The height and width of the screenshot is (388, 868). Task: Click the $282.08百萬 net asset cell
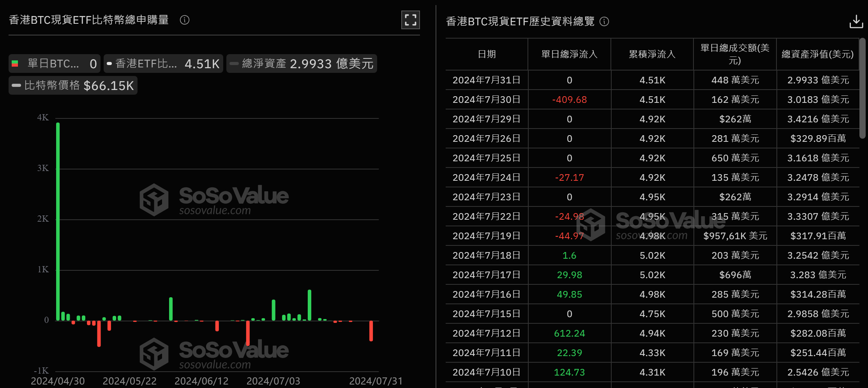[818, 333]
